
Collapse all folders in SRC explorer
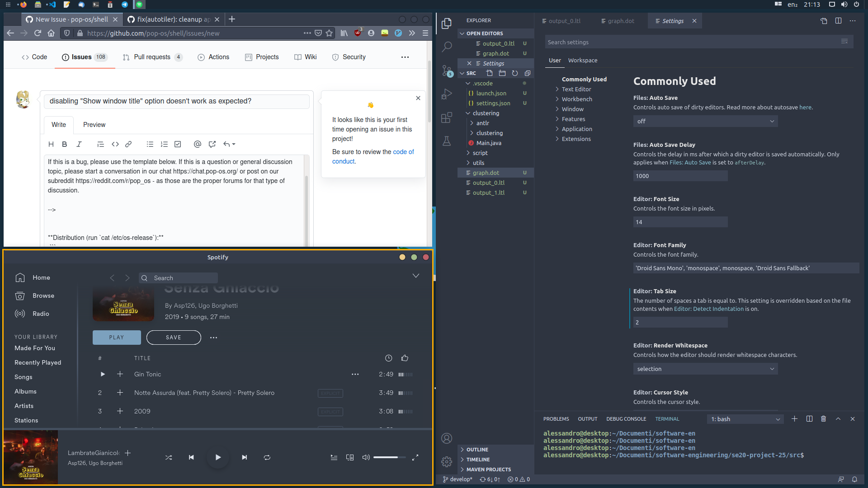(527, 73)
